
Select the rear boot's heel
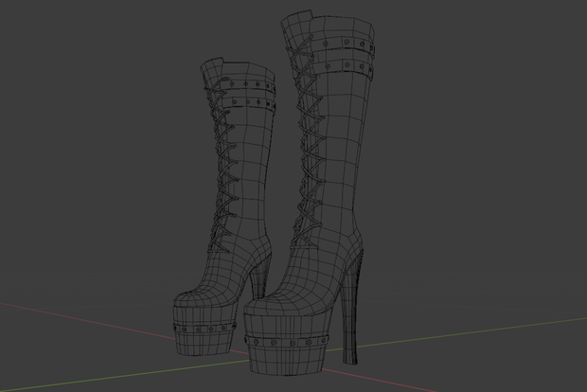point(260,279)
